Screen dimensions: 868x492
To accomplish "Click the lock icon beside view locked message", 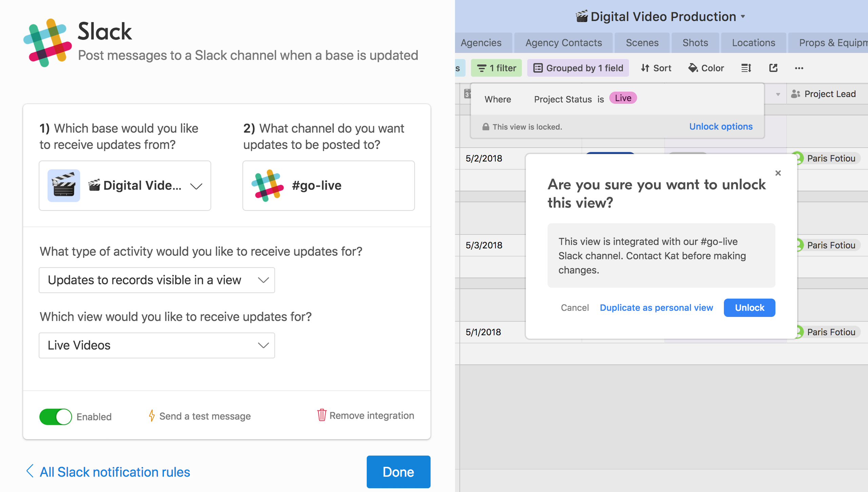I will click(x=486, y=127).
